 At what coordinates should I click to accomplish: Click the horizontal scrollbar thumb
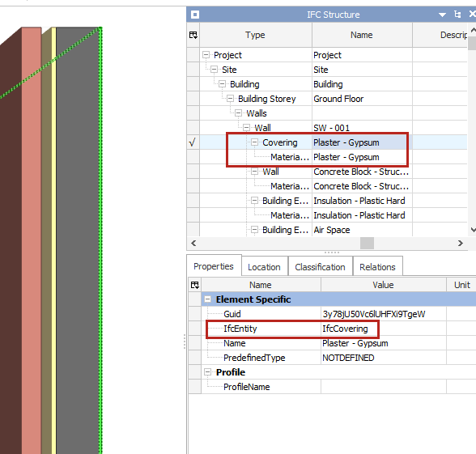(x=367, y=243)
